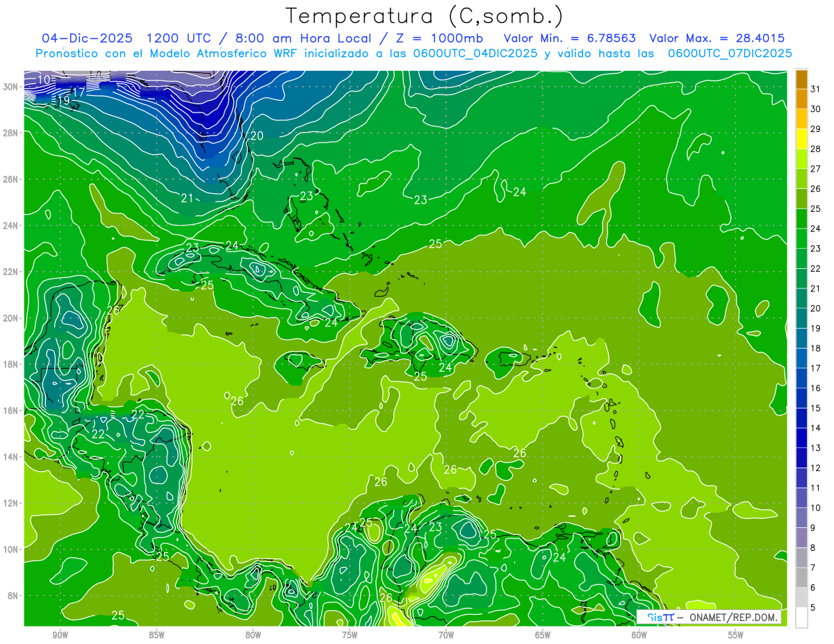Pick the dark blue colorbar swatch between 12 and 13
Image resolution: width=834 pixels, height=644 pixels.
point(801,458)
